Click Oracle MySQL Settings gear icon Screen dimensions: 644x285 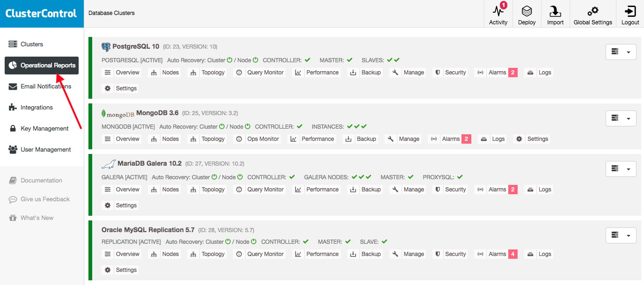(x=108, y=270)
